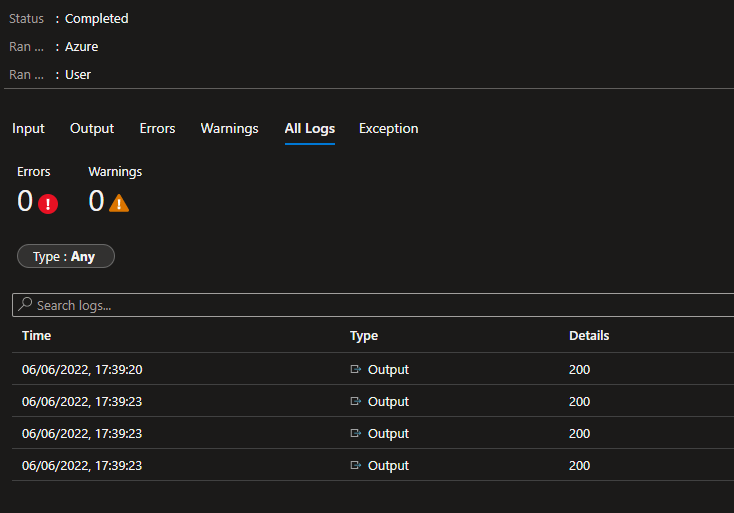
Task: Switch to the Input tab
Action: tap(28, 129)
